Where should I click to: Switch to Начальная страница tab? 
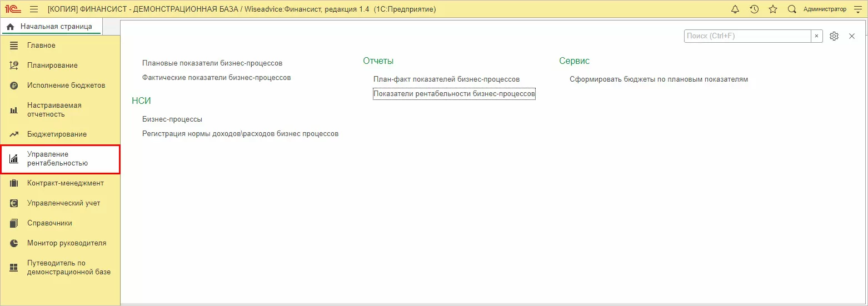[x=51, y=27]
